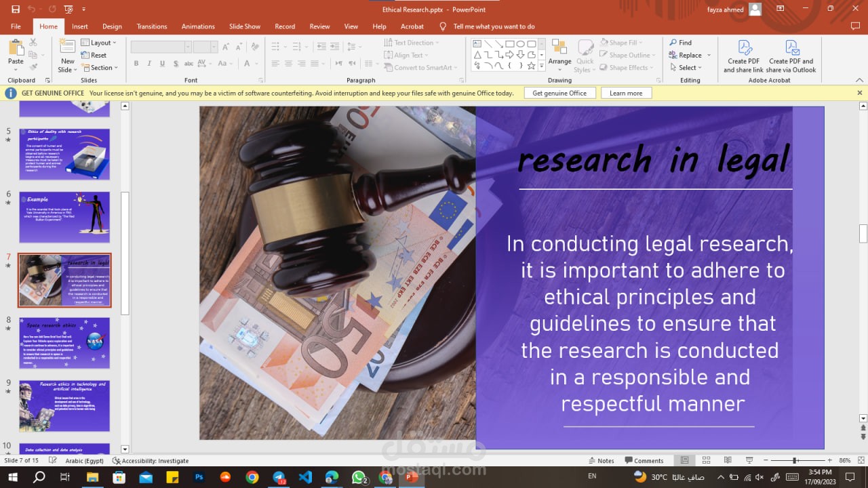Toggle Bold formatting

click(136, 64)
